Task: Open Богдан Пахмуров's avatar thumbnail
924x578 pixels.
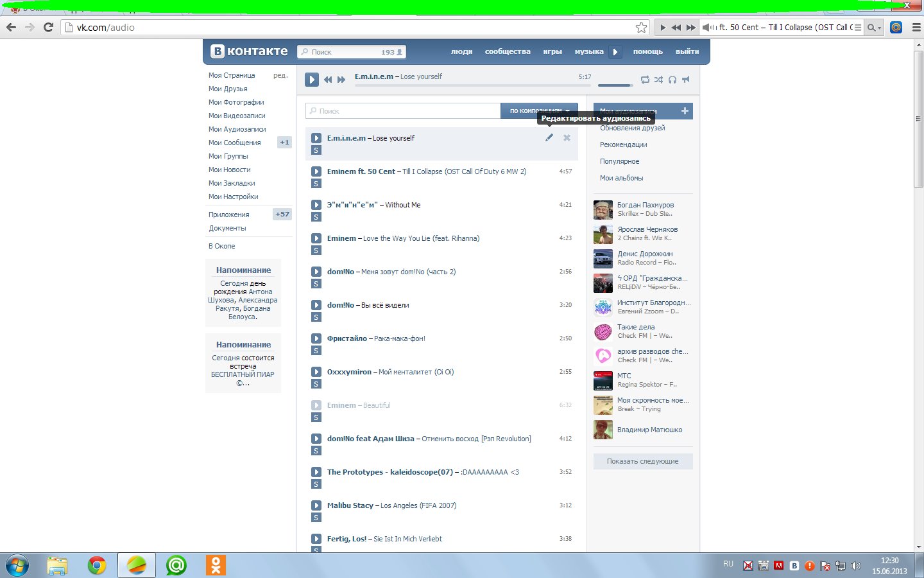Action: [x=603, y=210]
